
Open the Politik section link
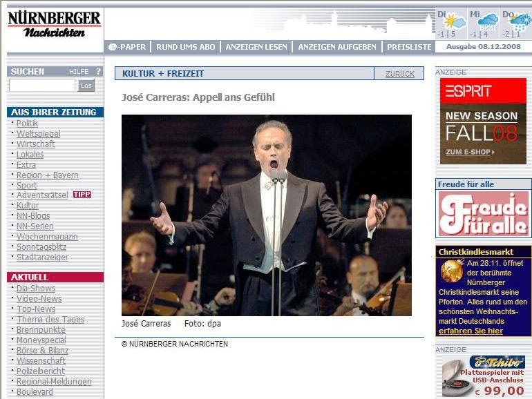pos(27,124)
